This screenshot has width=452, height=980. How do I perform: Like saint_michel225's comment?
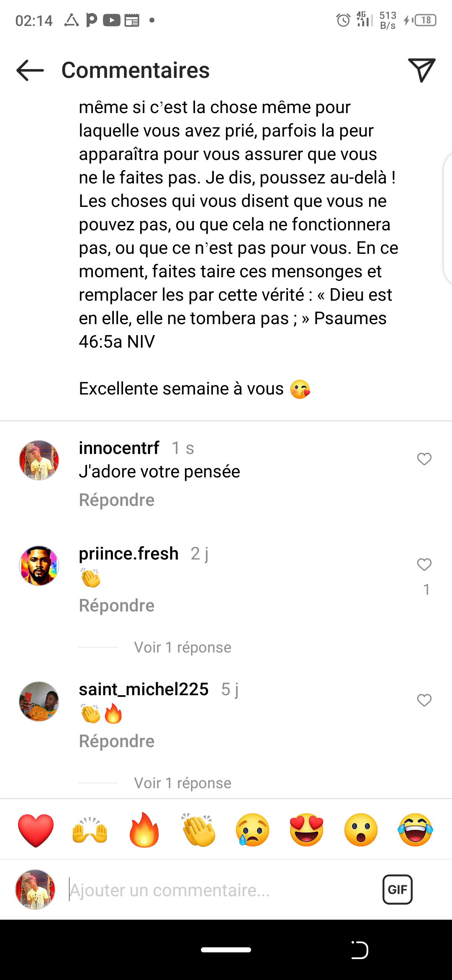pyautogui.click(x=424, y=700)
